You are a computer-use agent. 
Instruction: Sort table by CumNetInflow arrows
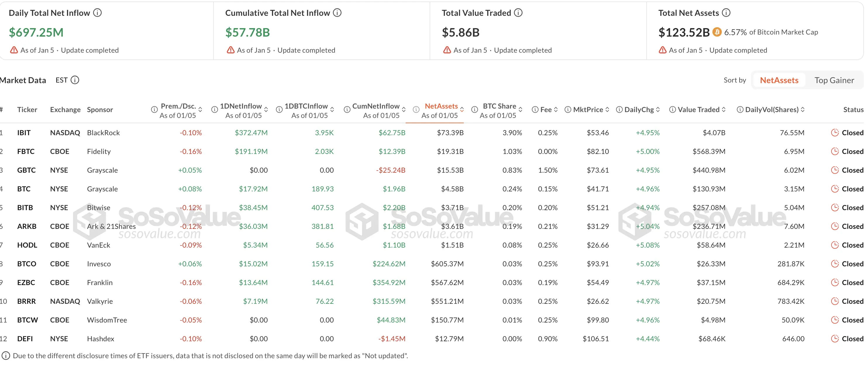(404, 110)
